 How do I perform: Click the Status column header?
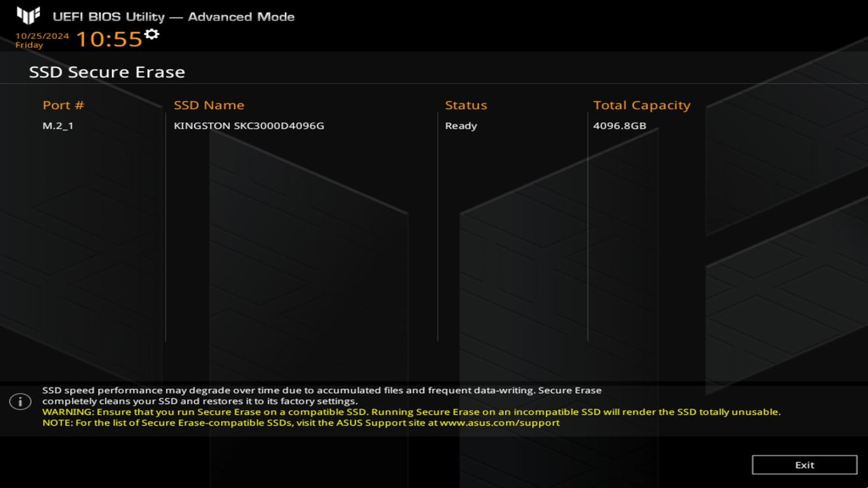coord(466,105)
